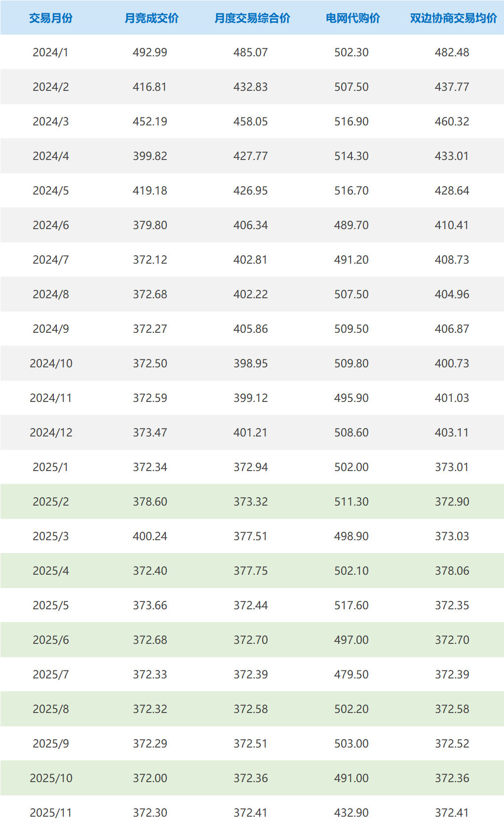
Task: Click the 492.99 price cell
Action: (x=150, y=52)
